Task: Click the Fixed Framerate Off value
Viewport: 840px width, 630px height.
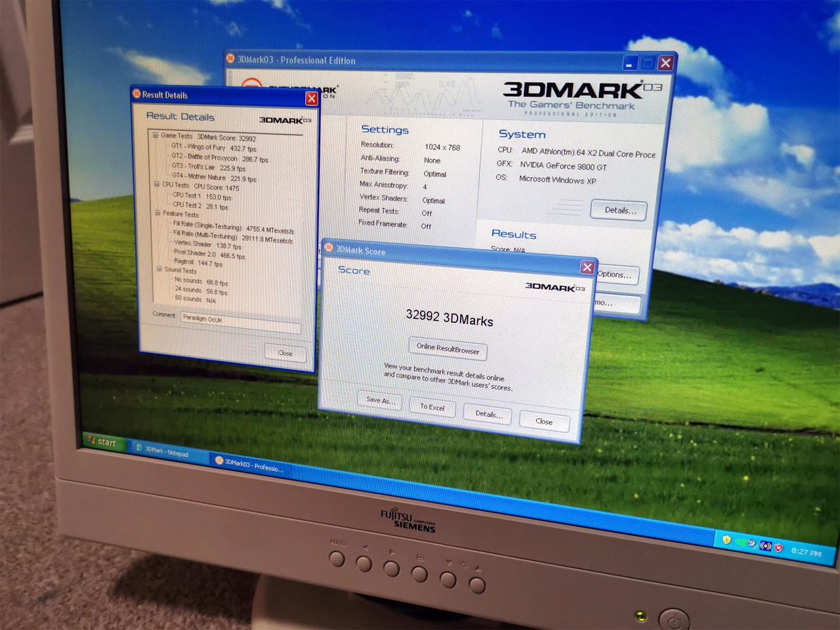Action: (x=426, y=226)
